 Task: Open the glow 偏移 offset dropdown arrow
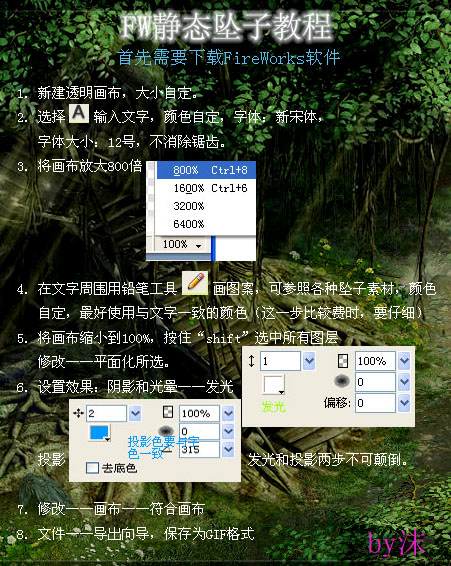404,403
